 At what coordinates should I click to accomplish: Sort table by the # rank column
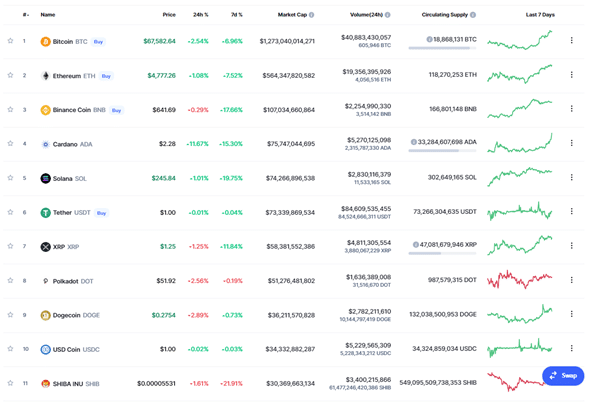(26, 15)
